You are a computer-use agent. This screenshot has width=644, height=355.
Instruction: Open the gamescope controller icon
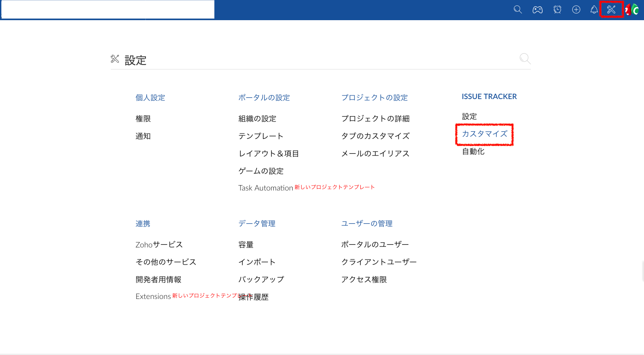[x=537, y=9]
